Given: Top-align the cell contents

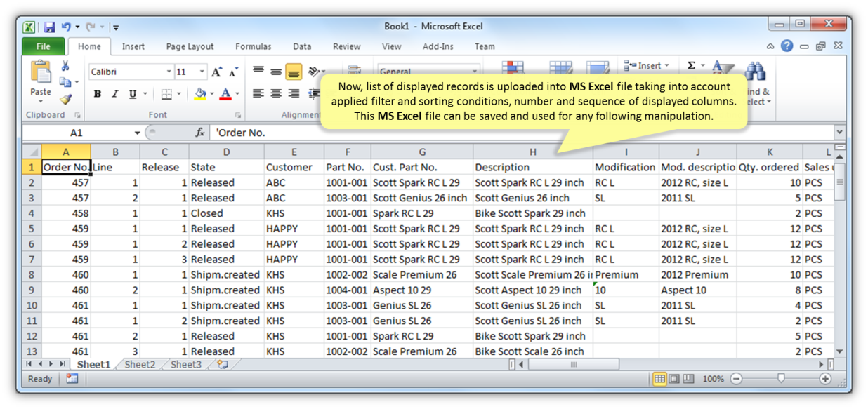Looking at the screenshot, I should [258, 71].
